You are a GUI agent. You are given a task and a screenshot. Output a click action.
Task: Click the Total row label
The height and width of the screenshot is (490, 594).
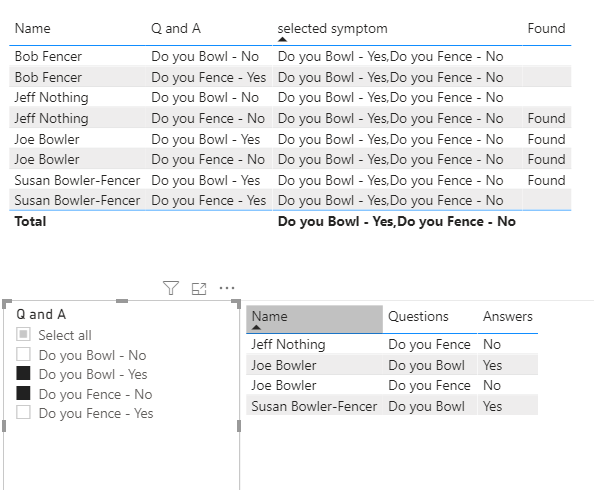click(30, 221)
